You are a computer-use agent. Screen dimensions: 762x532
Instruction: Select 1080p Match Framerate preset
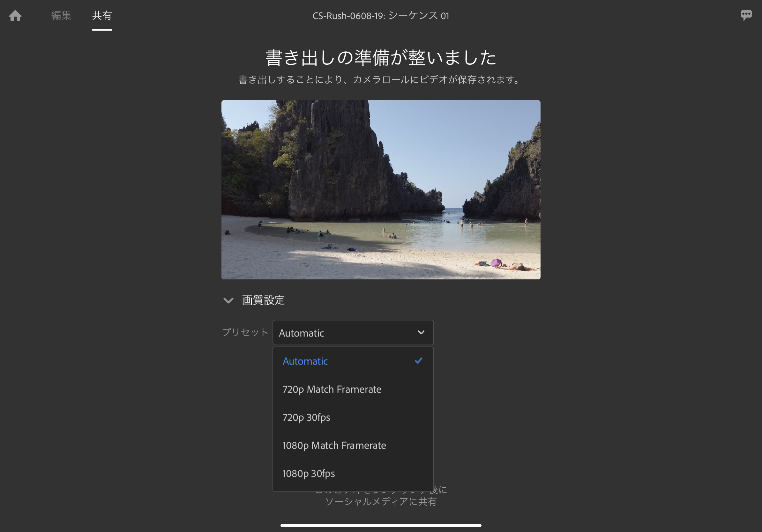coord(334,446)
